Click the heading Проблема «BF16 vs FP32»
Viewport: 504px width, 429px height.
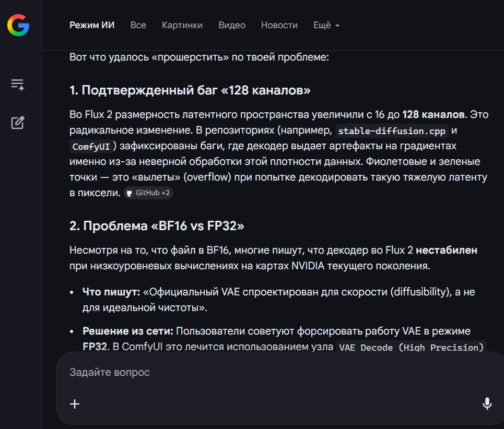[x=157, y=226]
